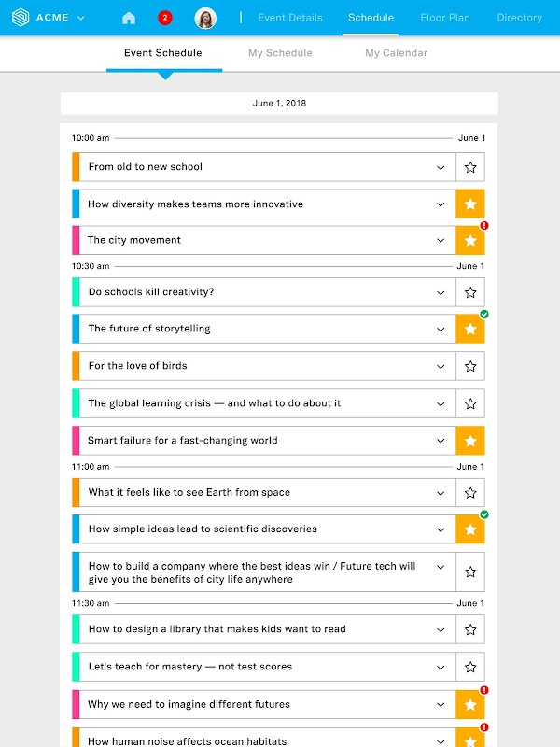Expand Do schools kill creativity? details
The width and height of the screenshot is (560, 747).
441,292
